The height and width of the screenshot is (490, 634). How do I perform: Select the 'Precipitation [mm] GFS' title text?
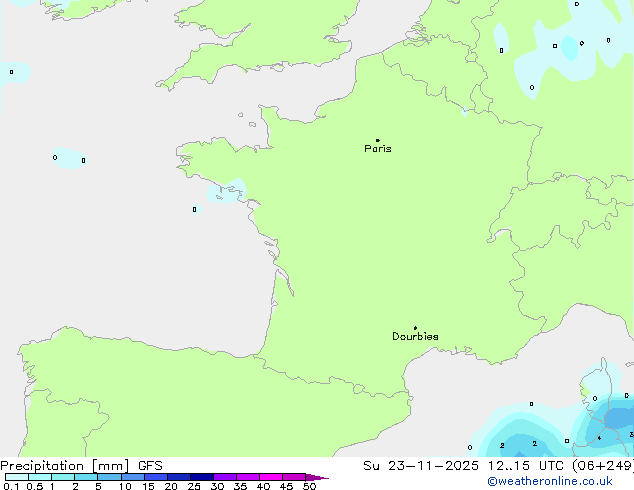81,466
